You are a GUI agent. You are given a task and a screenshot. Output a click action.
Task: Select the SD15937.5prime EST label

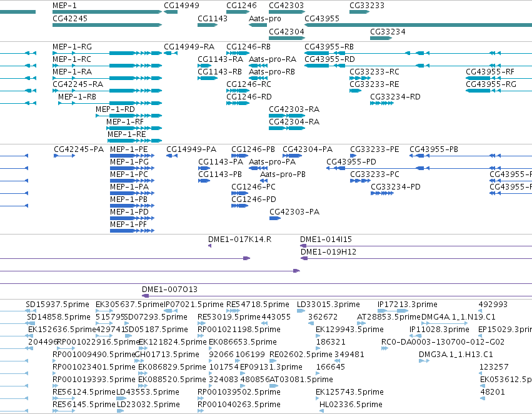(58, 305)
